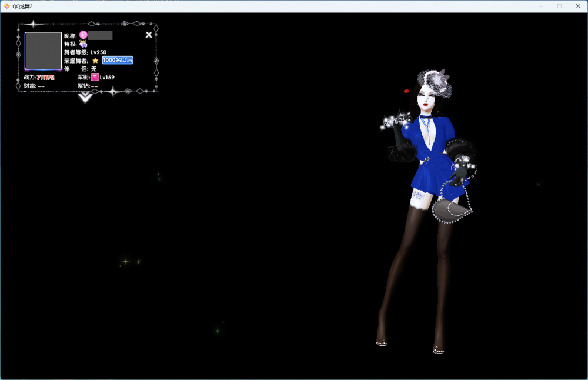Click the pink military rank badge icon

coord(95,77)
